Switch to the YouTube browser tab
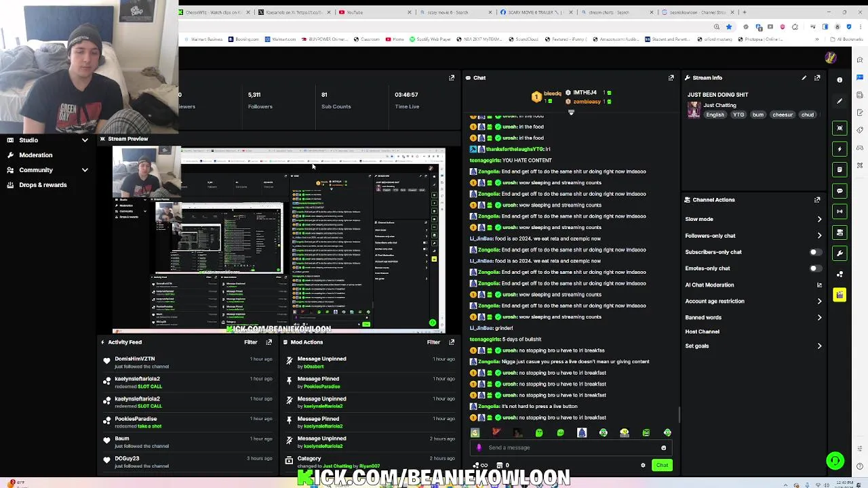This screenshot has height=488, width=868. tap(374, 12)
